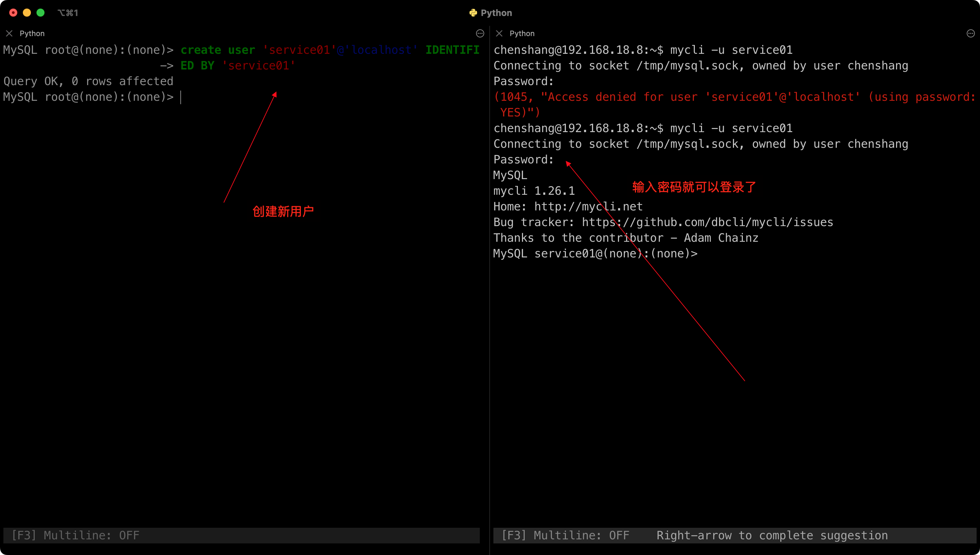Click the red close window button

[x=13, y=13]
